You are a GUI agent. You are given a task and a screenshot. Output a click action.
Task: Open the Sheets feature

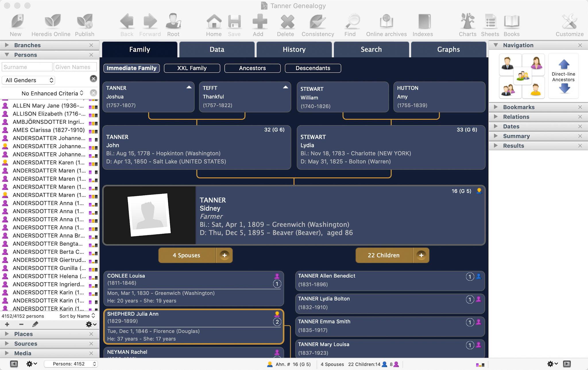coord(490,24)
